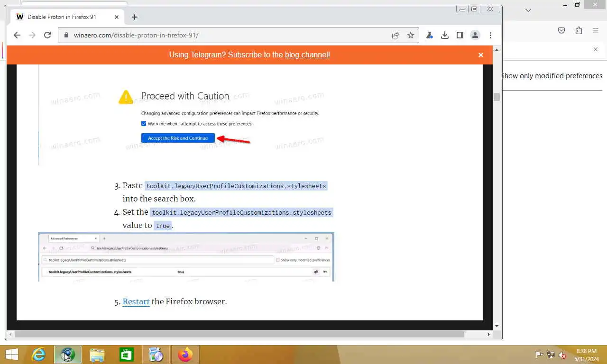Open the Action Center flag icon in the tray
Viewport: 607px width, 364px height.
(539, 355)
